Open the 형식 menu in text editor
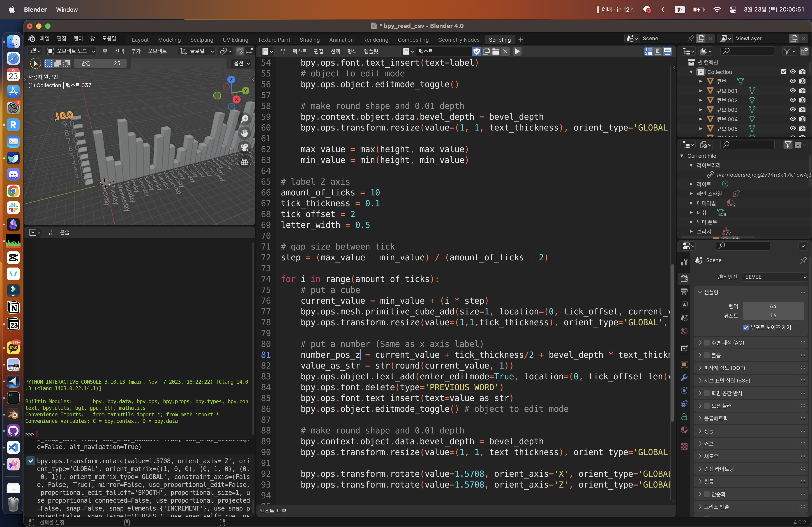Screen dimensions: 812x527 [352, 51]
